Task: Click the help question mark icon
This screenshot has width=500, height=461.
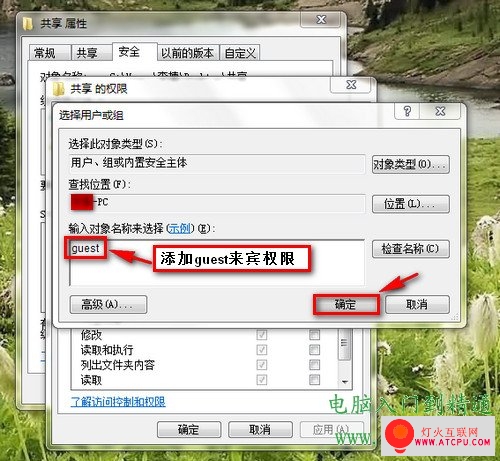Action: pos(407,111)
